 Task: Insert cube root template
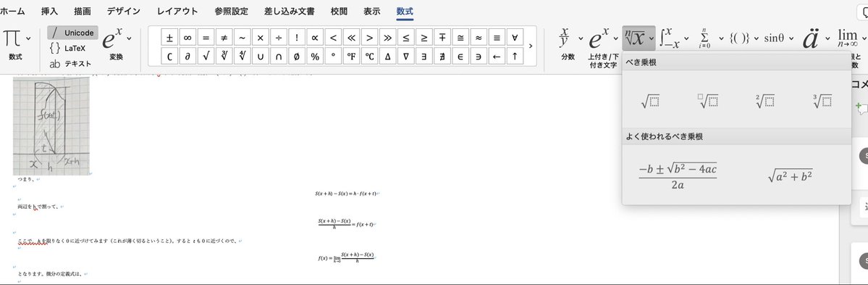[822, 101]
